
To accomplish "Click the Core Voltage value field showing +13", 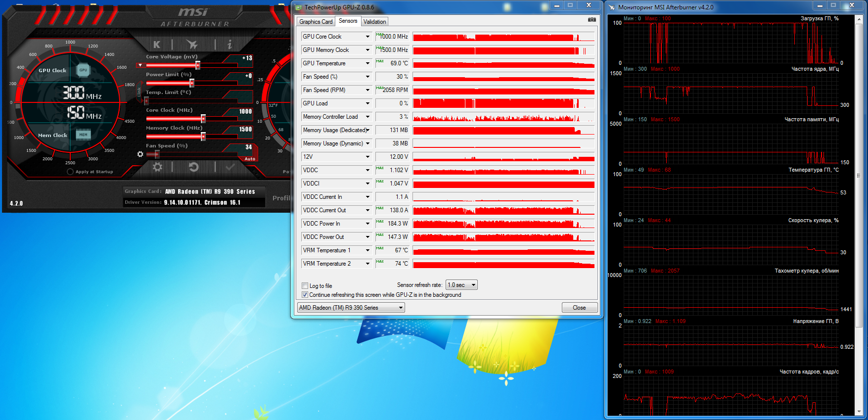I will [247, 58].
